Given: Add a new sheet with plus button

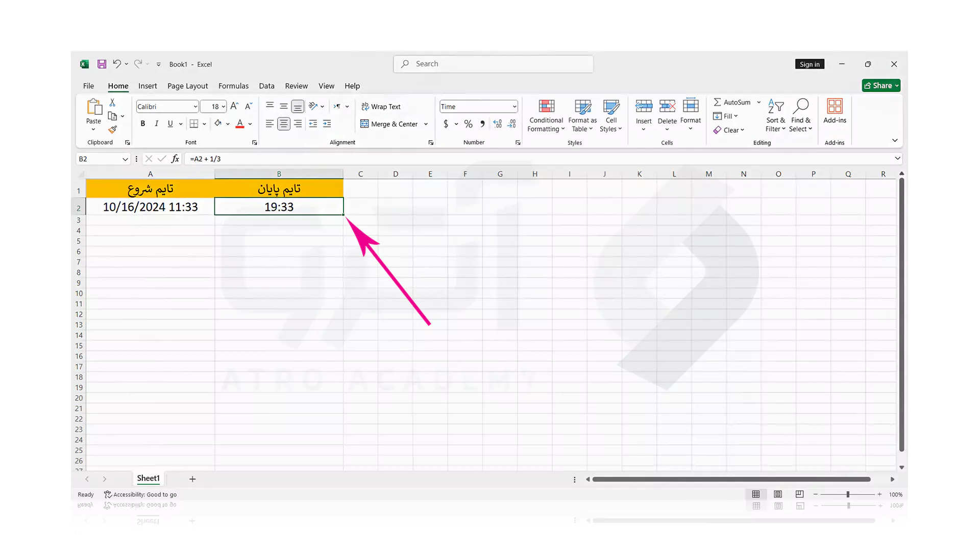Looking at the screenshot, I should click(x=192, y=479).
